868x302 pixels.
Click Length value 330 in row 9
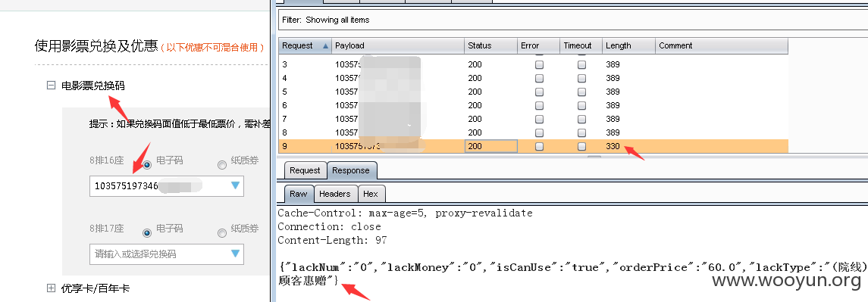pyautogui.click(x=613, y=147)
